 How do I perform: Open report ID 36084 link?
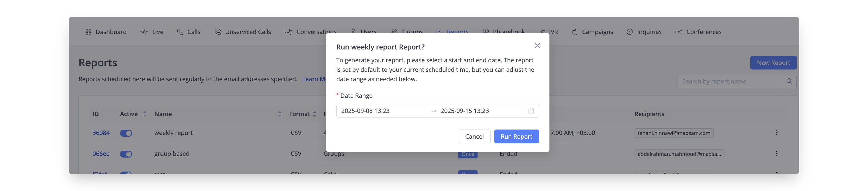[101, 133]
